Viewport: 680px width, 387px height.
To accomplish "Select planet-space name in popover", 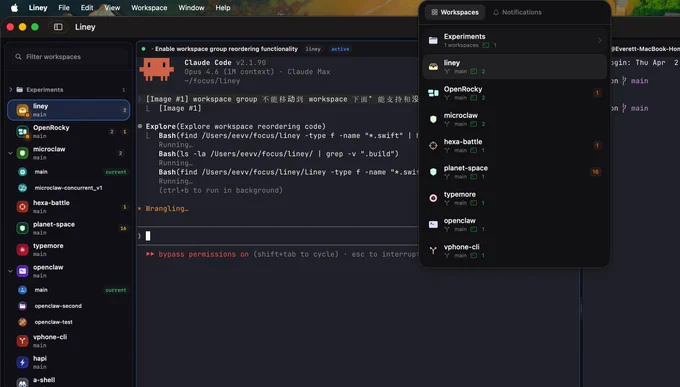I will 465,168.
